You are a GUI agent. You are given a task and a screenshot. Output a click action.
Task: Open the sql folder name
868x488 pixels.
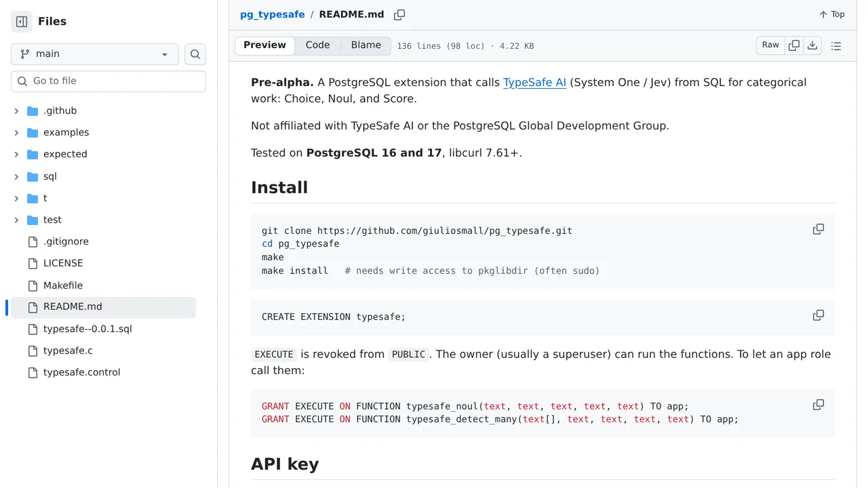click(50, 176)
